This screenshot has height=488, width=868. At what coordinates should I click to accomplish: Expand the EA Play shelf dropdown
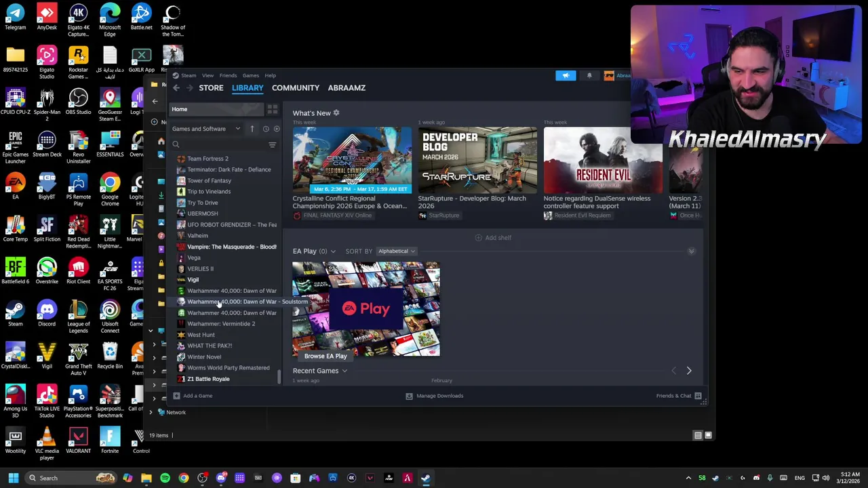332,251
